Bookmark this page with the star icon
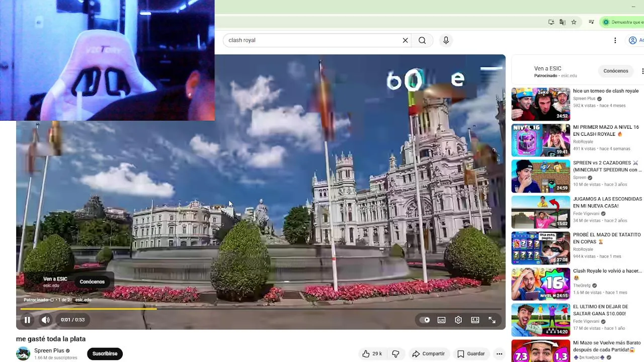Viewport: 644px width, 362px height. [574, 22]
